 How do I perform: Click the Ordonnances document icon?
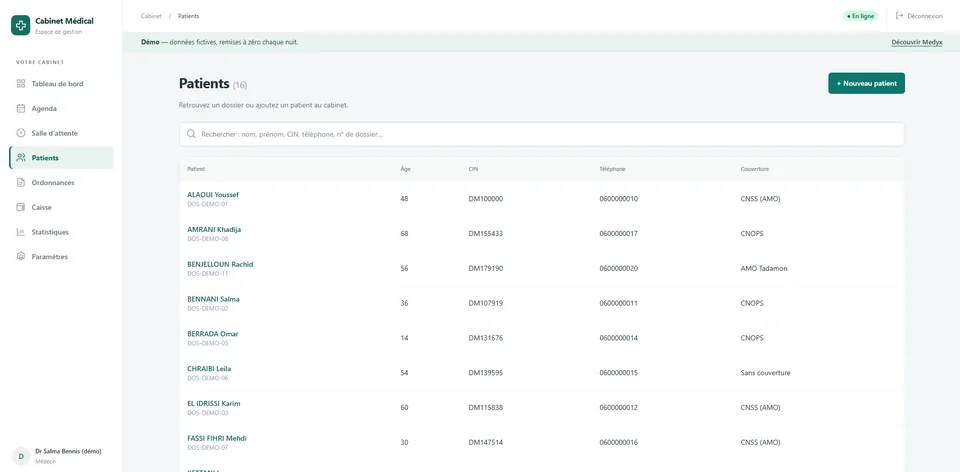(21, 182)
